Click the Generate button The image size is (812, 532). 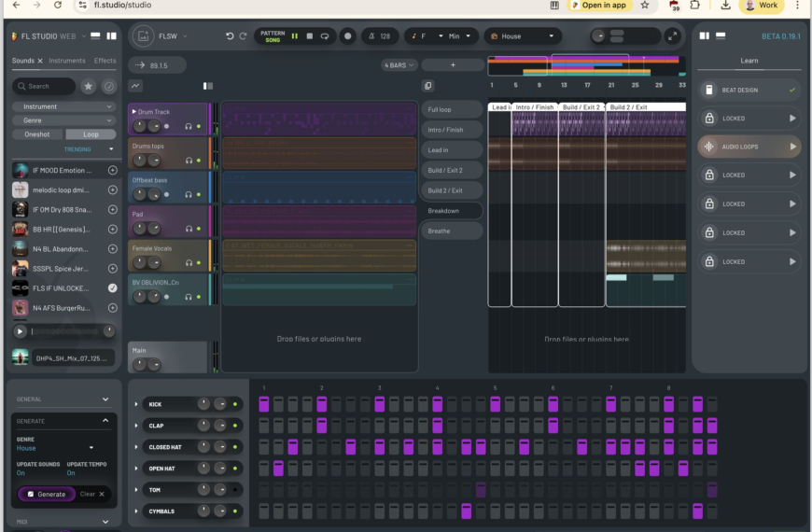point(47,494)
